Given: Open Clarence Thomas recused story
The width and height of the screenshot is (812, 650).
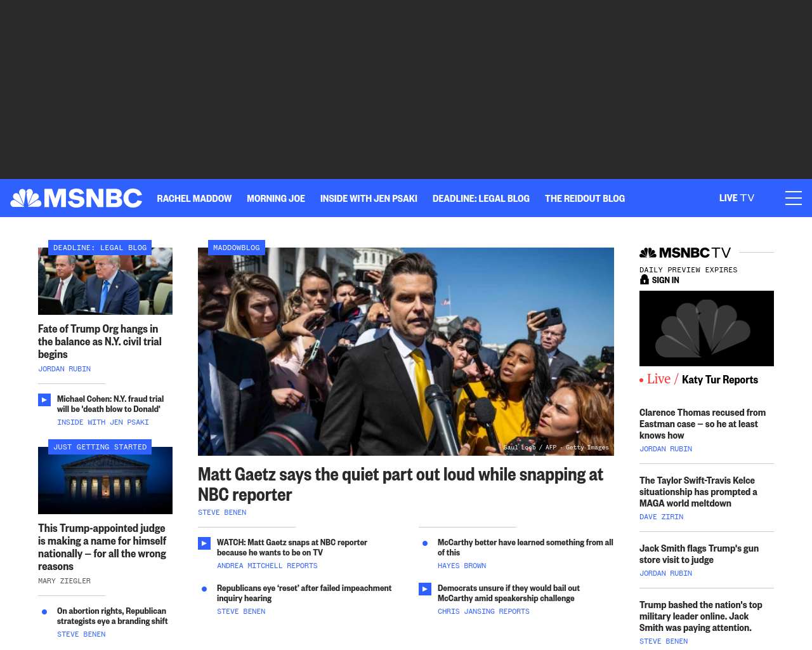Looking at the screenshot, I should coord(702,424).
